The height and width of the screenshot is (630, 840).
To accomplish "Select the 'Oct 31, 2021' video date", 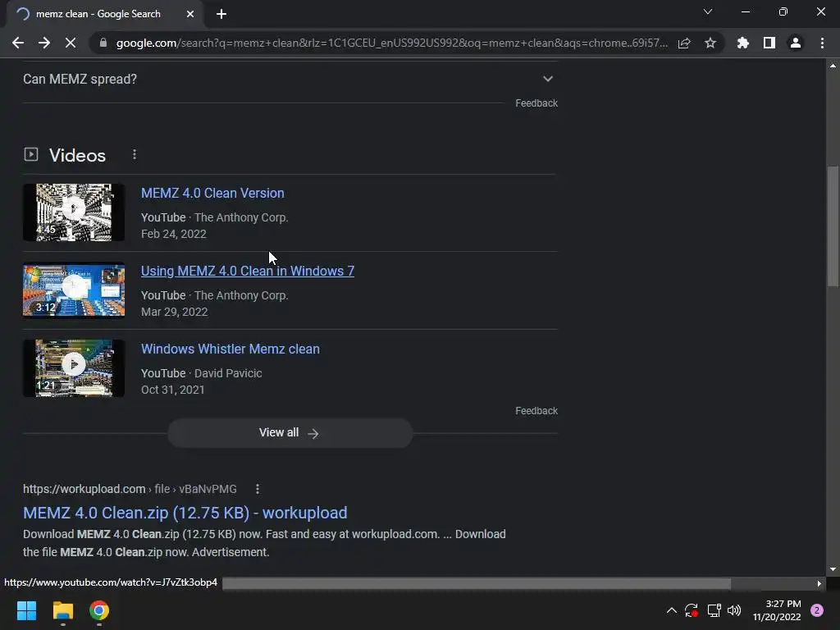I will [172, 390].
